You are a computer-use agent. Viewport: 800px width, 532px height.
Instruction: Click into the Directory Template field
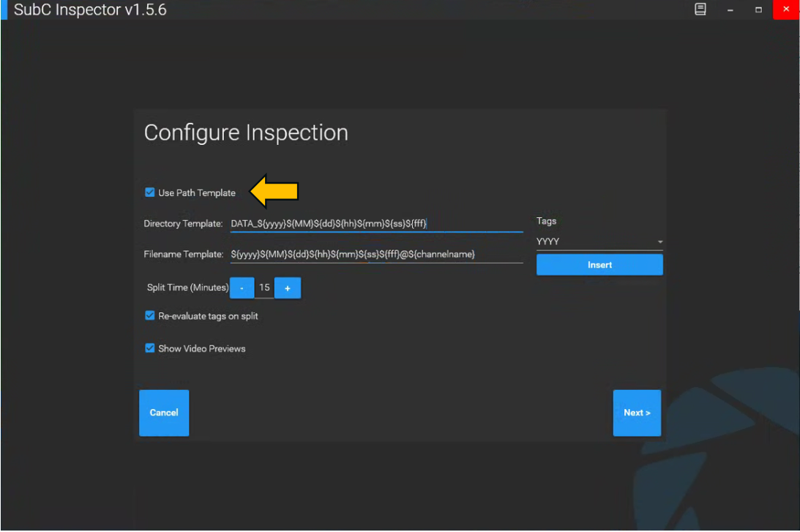coord(376,224)
